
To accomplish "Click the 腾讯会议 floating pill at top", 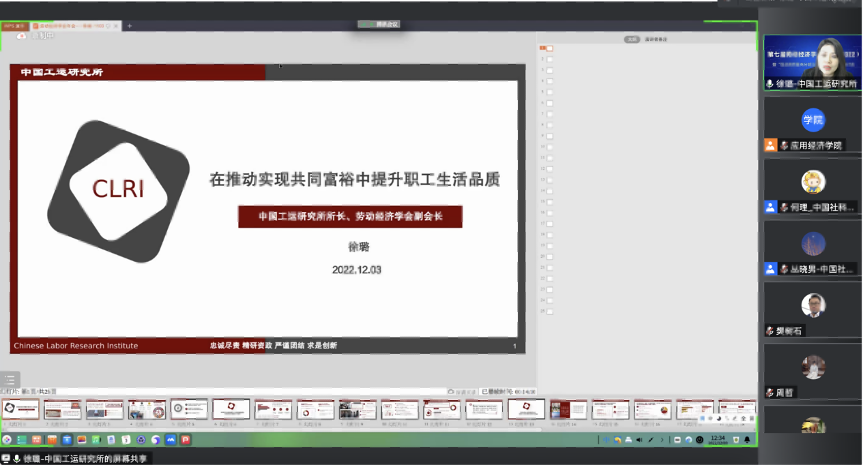I will (379, 24).
